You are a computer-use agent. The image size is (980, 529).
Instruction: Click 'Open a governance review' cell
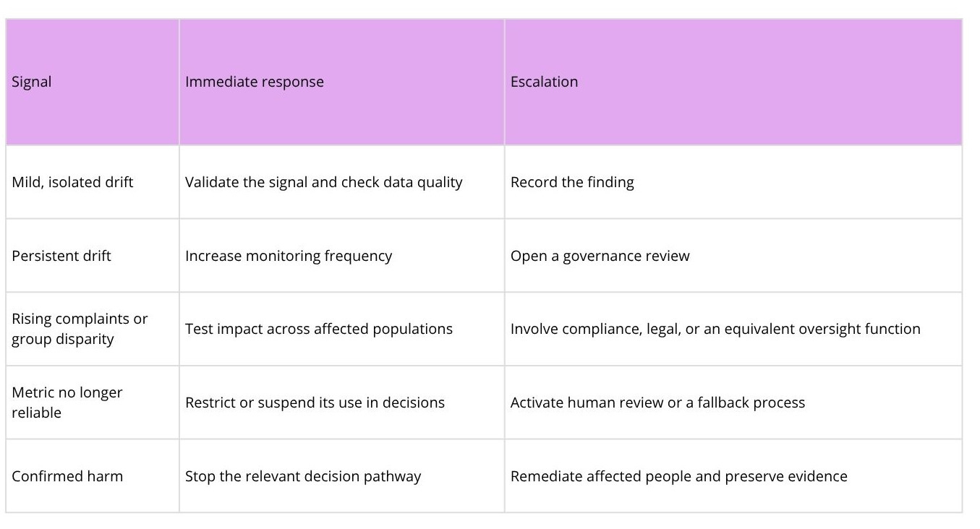point(733,256)
